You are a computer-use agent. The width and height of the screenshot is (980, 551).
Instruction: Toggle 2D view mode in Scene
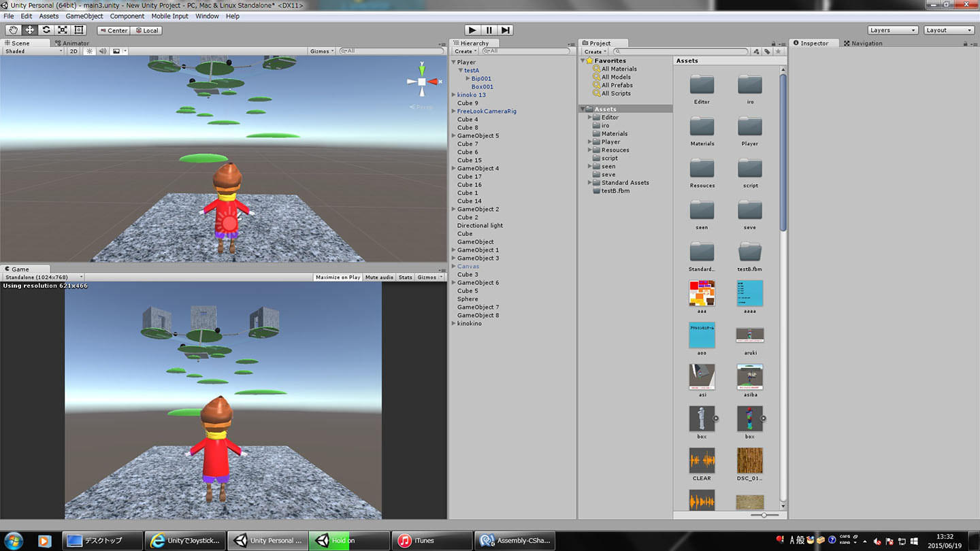(74, 51)
